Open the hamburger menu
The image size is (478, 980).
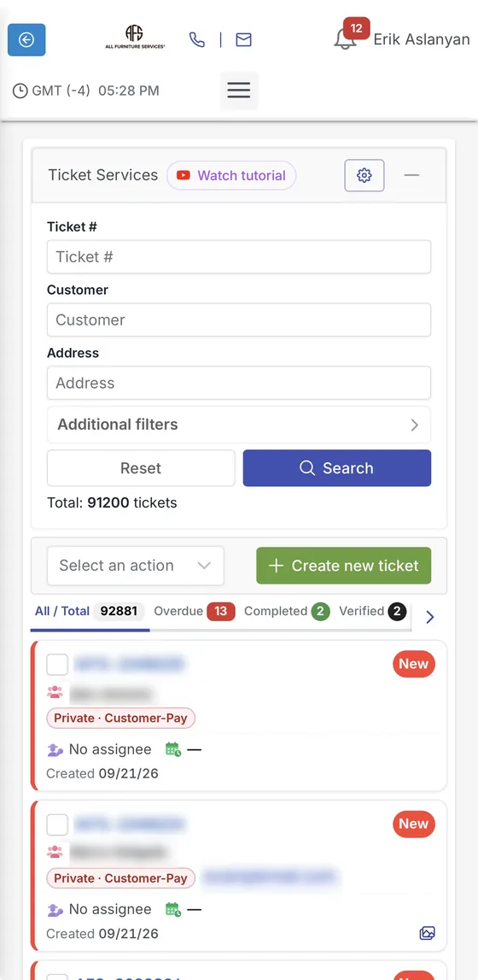click(239, 91)
